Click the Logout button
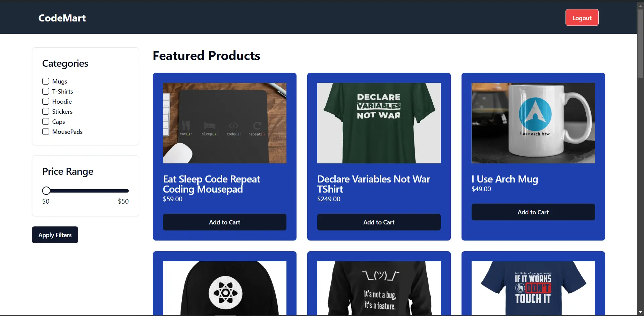This screenshot has width=644, height=316. 582,17
